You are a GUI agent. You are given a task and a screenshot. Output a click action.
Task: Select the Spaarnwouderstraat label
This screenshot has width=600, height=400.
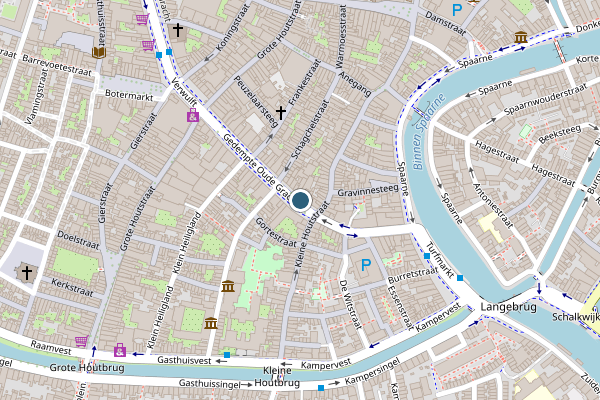(545, 100)
